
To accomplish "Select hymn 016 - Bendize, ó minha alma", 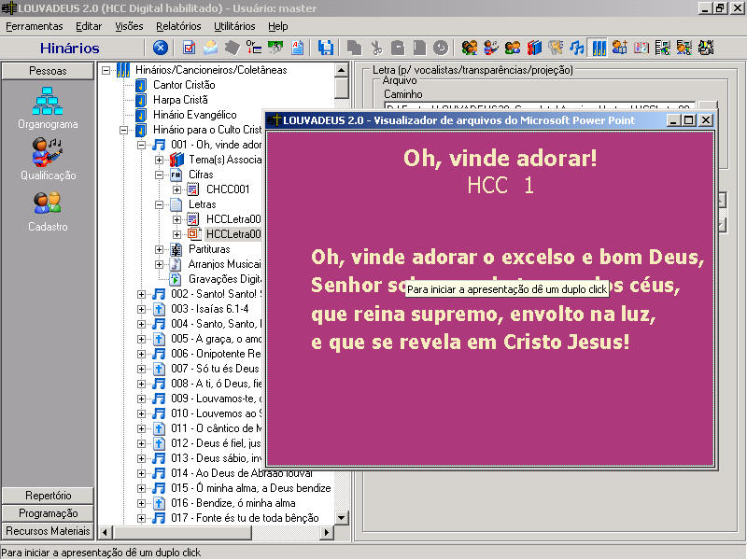I will (233, 503).
